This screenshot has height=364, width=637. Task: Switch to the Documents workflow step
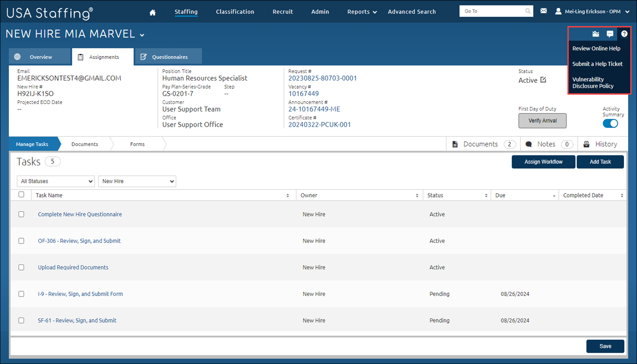pyautogui.click(x=85, y=144)
